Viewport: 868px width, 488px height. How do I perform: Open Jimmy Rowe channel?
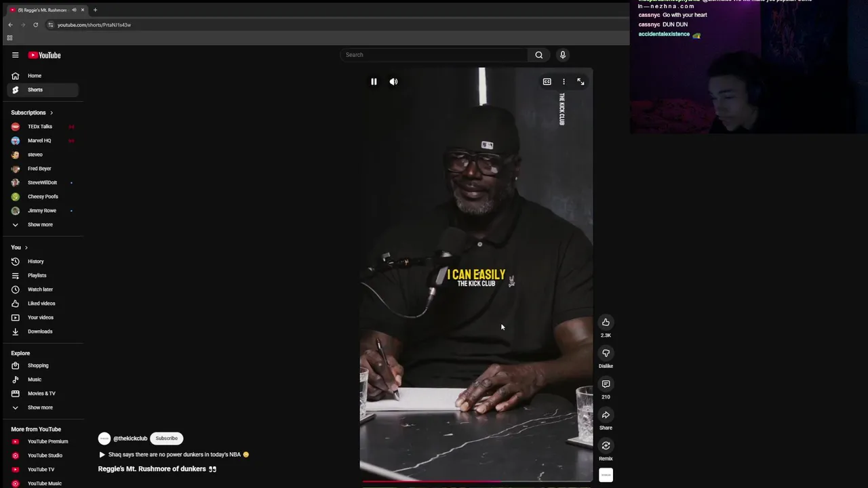click(x=43, y=211)
